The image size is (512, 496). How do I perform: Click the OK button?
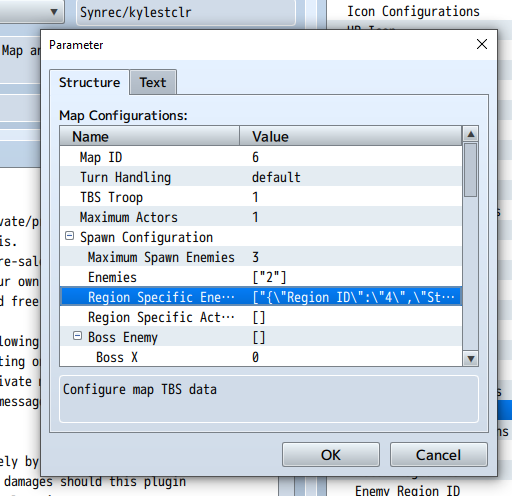coord(331,455)
